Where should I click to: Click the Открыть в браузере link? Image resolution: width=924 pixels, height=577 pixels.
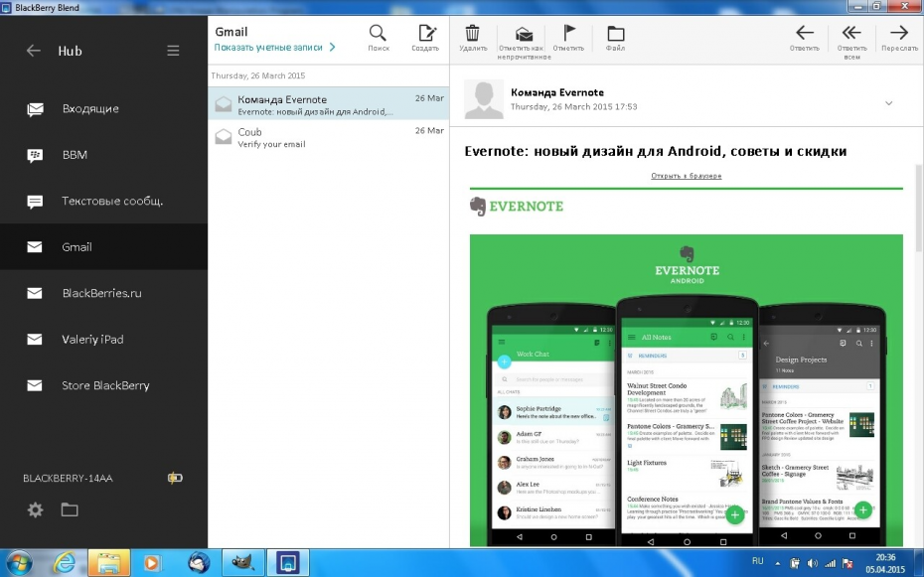686,176
